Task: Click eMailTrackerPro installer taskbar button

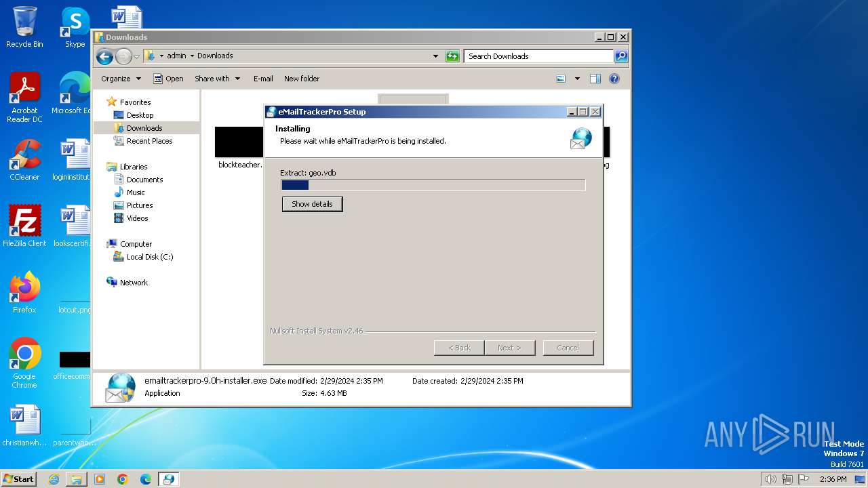Action: click(168, 479)
